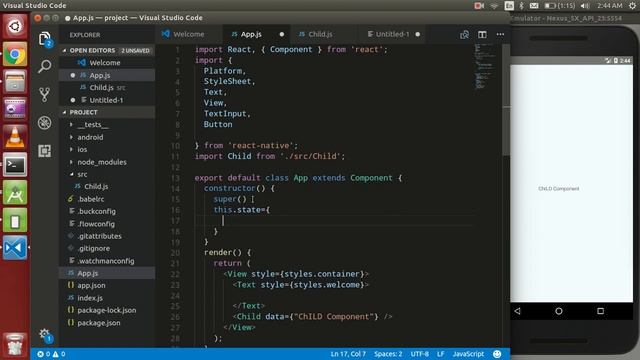Image resolution: width=640 pixels, height=360 pixels.
Task: Open Trash from the dock
Action: click(x=15, y=344)
